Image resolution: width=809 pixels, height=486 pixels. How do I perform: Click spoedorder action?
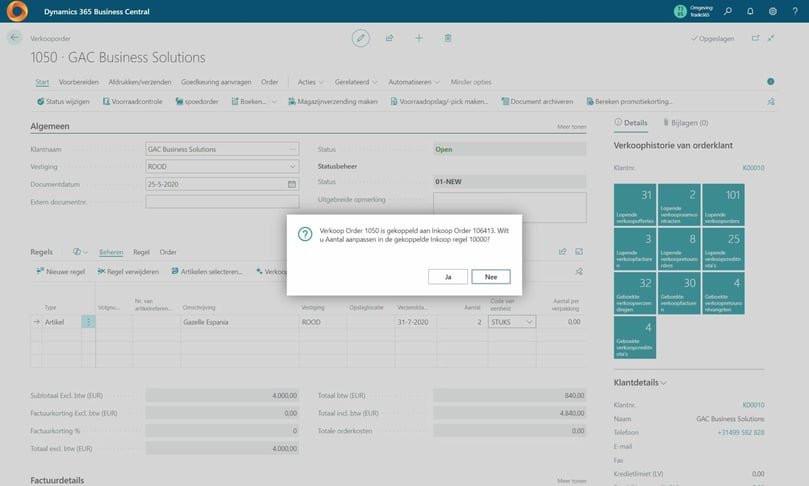coord(197,102)
